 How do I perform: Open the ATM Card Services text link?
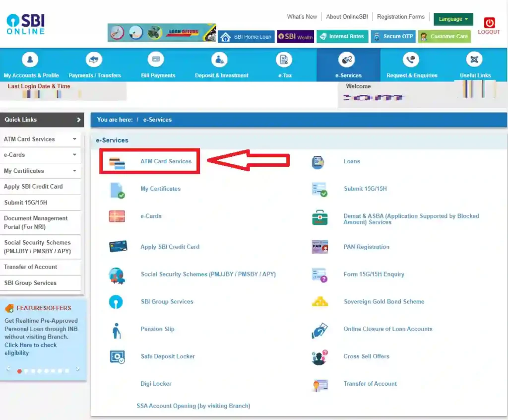tap(166, 161)
